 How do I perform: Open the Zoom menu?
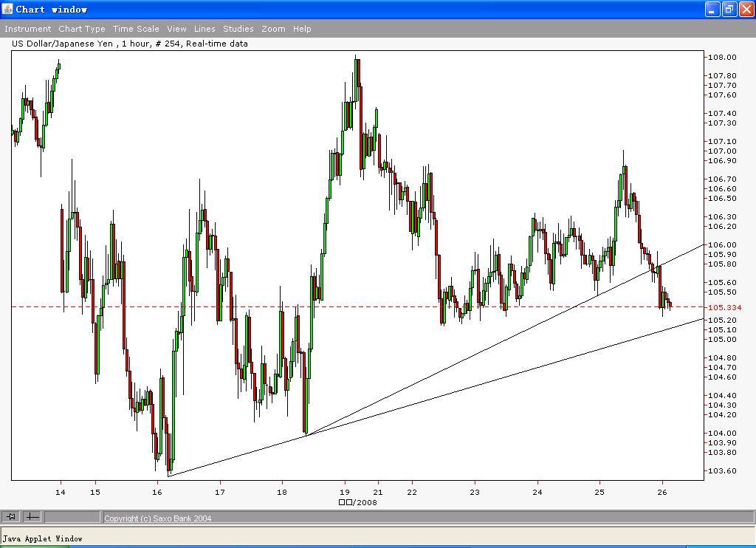pos(273,29)
